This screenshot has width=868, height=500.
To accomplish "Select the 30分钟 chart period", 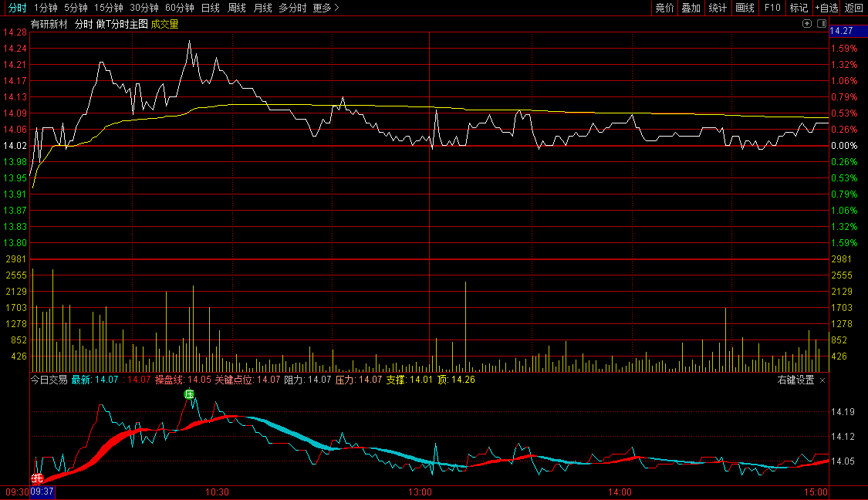I will click(144, 8).
